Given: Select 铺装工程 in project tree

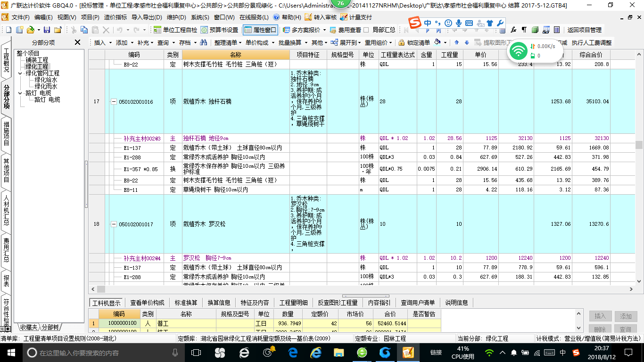Looking at the screenshot, I should [37, 60].
